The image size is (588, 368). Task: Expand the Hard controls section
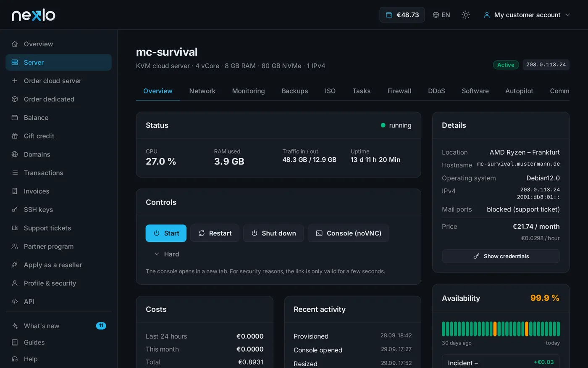(x=167, y=254)
